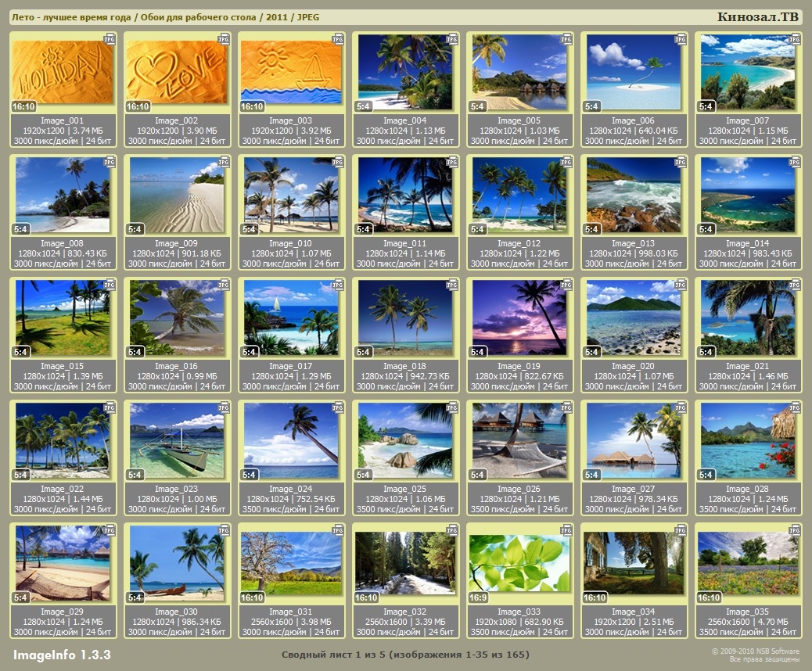Screen dimensions: 812x671
Task: Click the NSB Software copyright text
Action: (x=755, y=651)
